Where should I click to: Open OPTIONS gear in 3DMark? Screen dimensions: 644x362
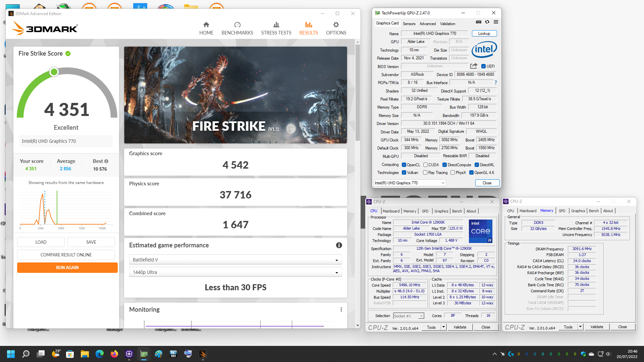(x=336, y=28)
